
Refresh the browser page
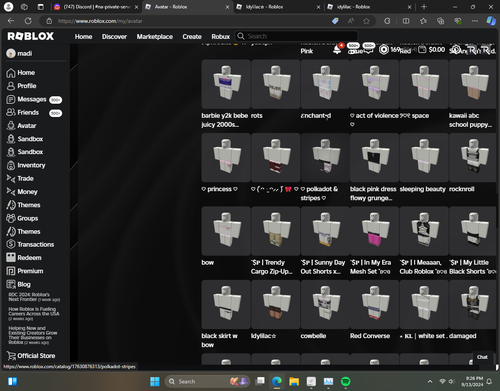click(28, 21)
